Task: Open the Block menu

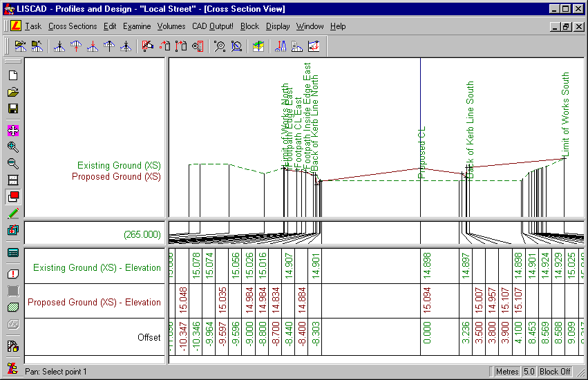Action: [x=249, y=26]
